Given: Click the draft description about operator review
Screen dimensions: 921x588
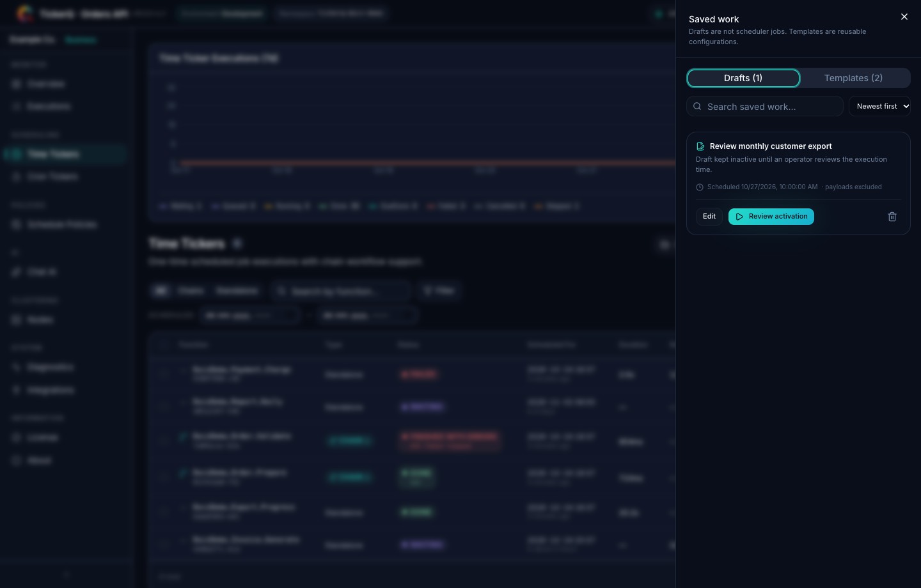Looking at the screenshot, I should [791, 164].
